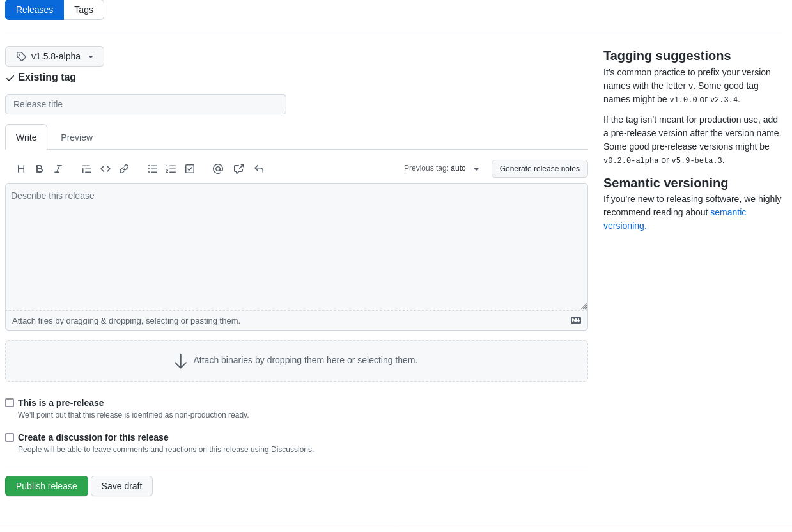Add a link via toolbar icon
Viewport: 792px width, 532px height.
(124, 169)
